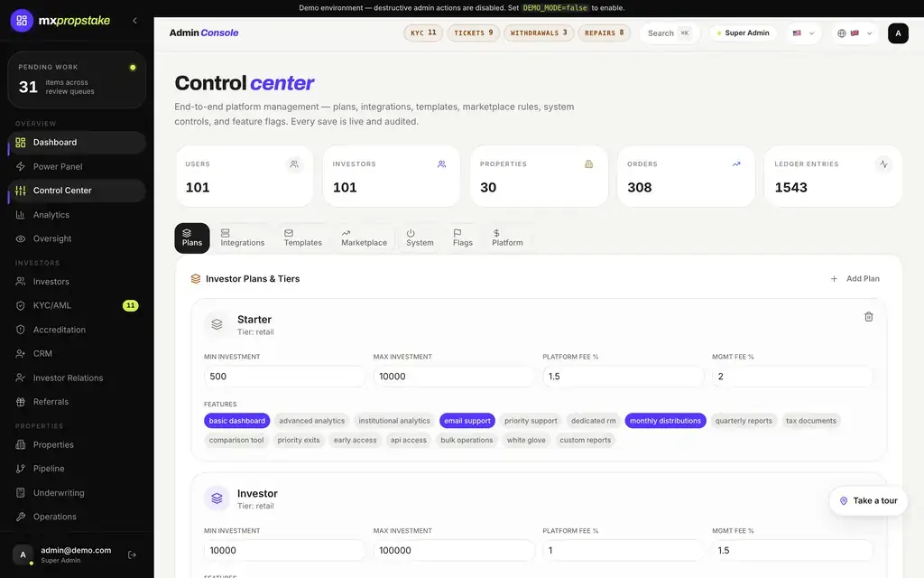Click the CRM user-plus icon
Image resolution: width=924 pixels, height=578 pixels.
(x=21, y=354)
